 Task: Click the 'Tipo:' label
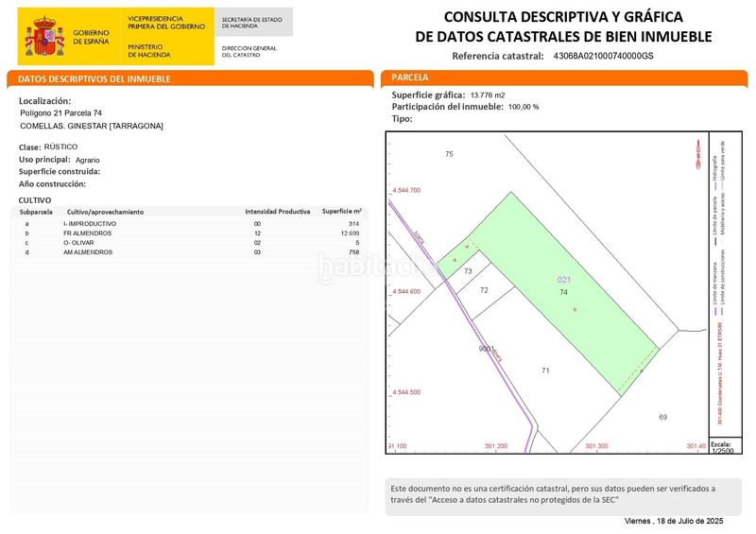403,119
